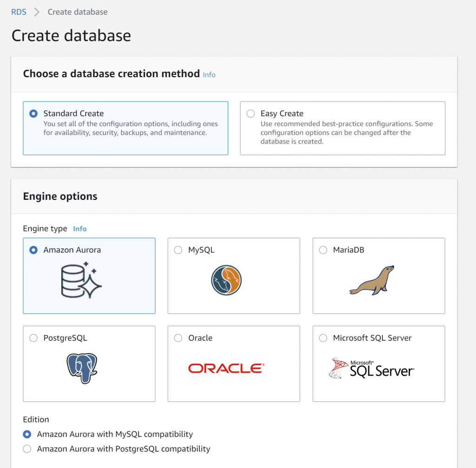
Task: Click the Easy Create description text
Action: [x=347, y=132]
